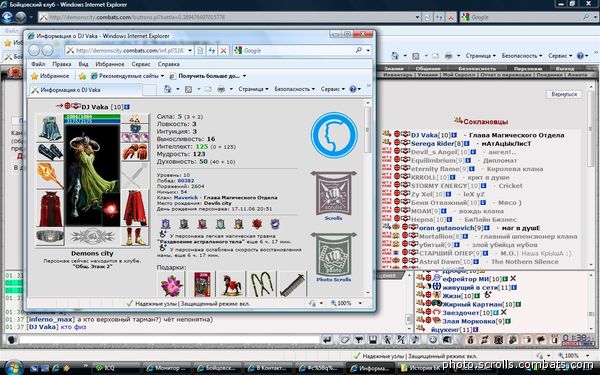Click the red gloves equipment slot
This screenshot has width=600, height=375.
click(135, 152)
